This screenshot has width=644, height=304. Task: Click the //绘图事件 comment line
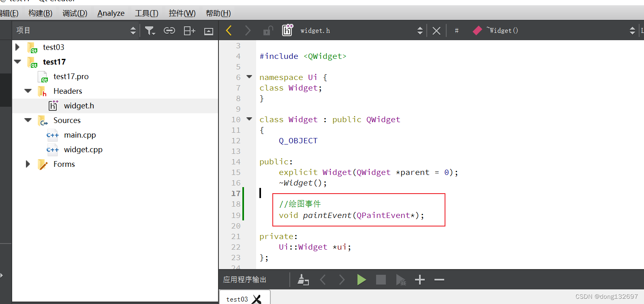300,204
